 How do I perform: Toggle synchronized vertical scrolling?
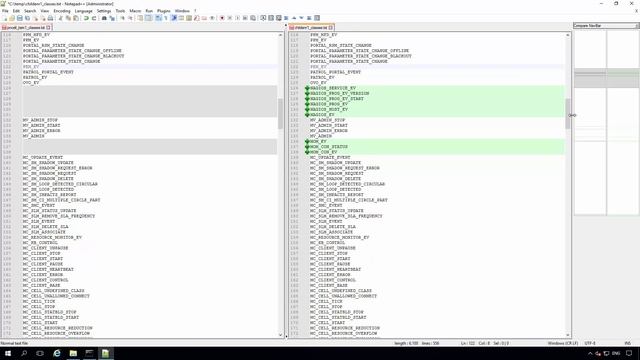pos(140,18)
